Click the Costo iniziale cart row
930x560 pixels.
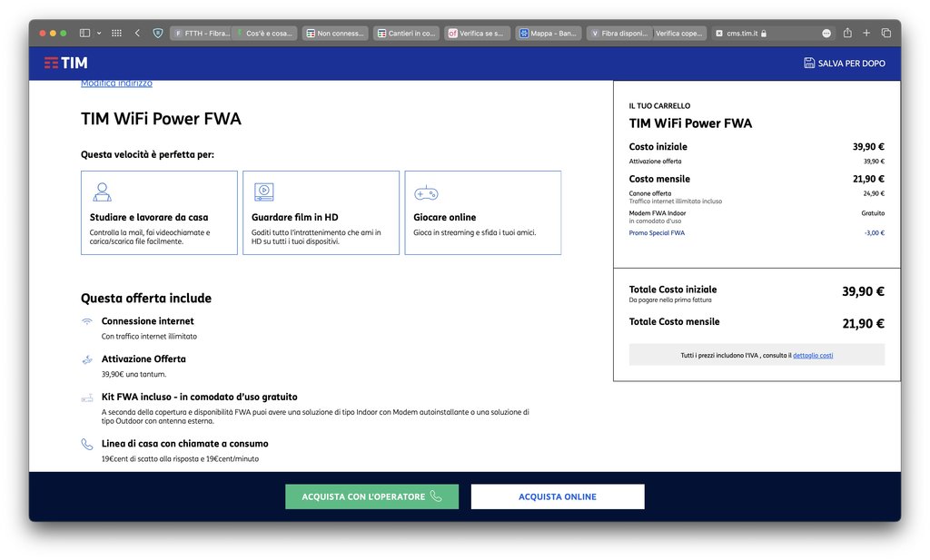coord(757,146)
